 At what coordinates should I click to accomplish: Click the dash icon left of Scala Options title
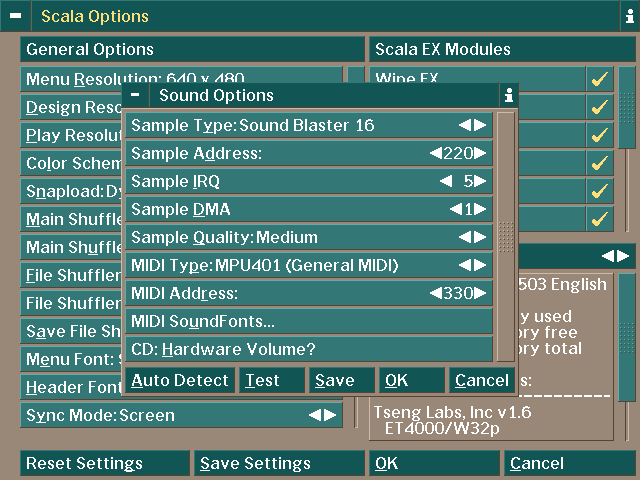coord(16,17)
